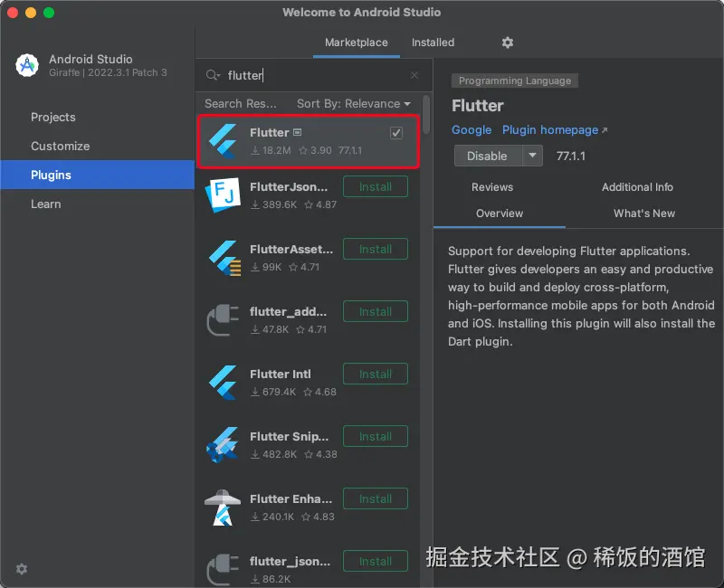Click the Programming Language tag
The height and width of the screenshot is (588, 724).
coord(515,81)
